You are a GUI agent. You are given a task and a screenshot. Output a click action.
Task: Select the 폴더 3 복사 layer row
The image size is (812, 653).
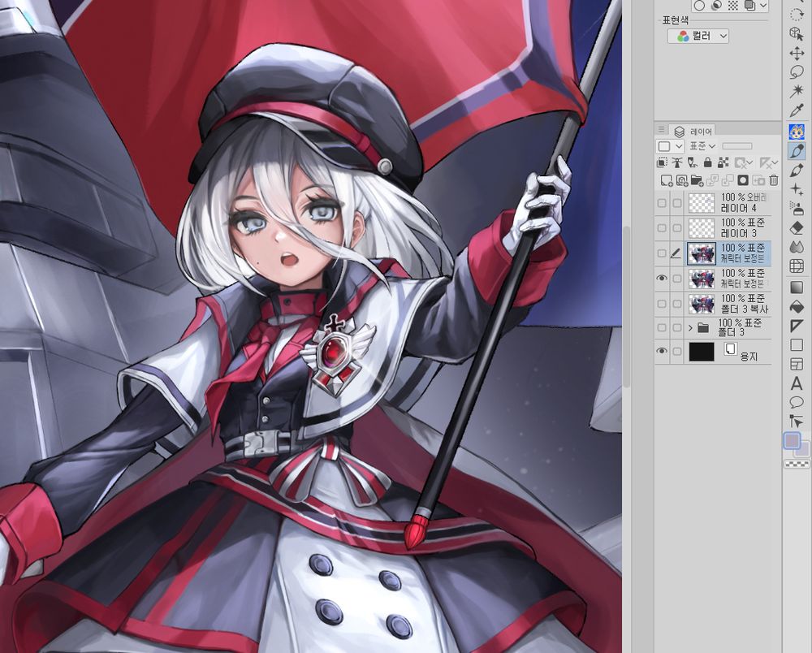coord(713,304)
